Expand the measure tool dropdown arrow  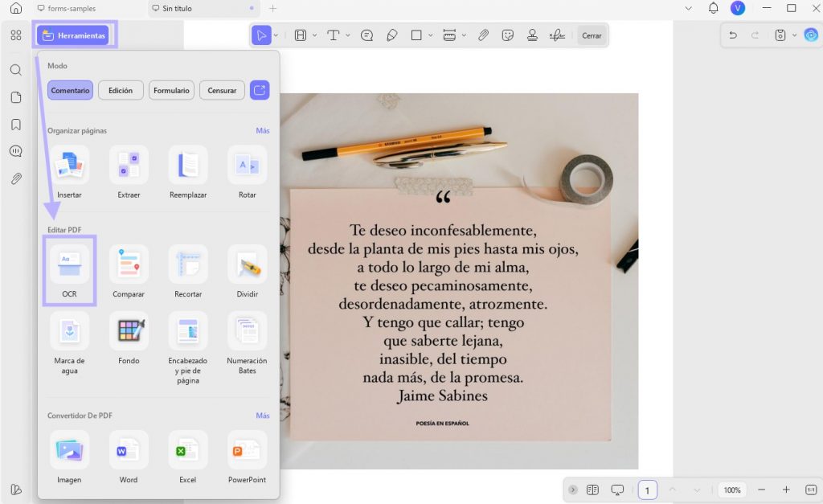[464, 35]
